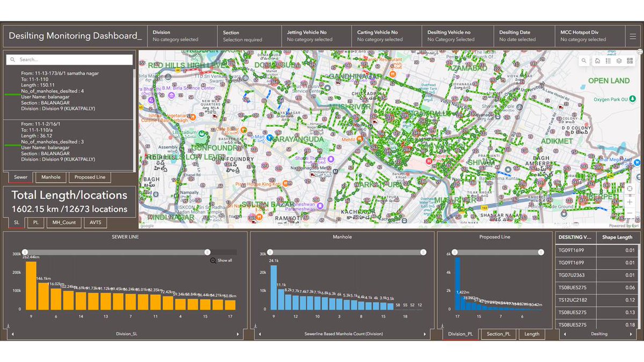Open the Desilting Date filter
The image size is (644, 362).
pos(524,36)
